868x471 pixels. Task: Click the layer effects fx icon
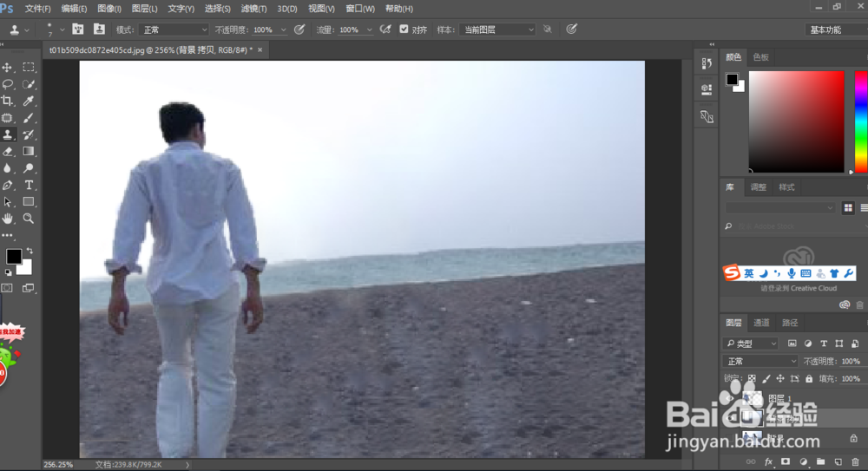(x=768, y=461)
